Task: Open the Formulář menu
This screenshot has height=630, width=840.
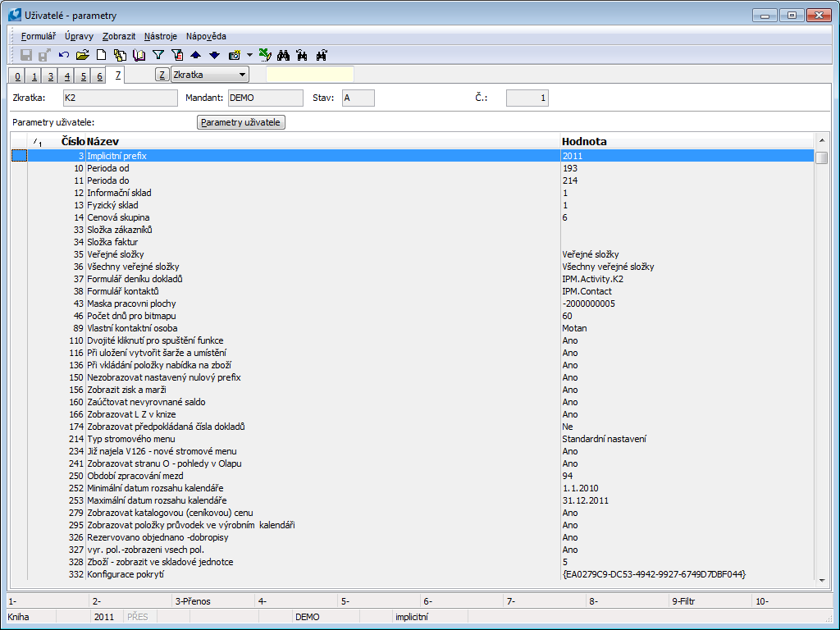Action: (38, 36)
